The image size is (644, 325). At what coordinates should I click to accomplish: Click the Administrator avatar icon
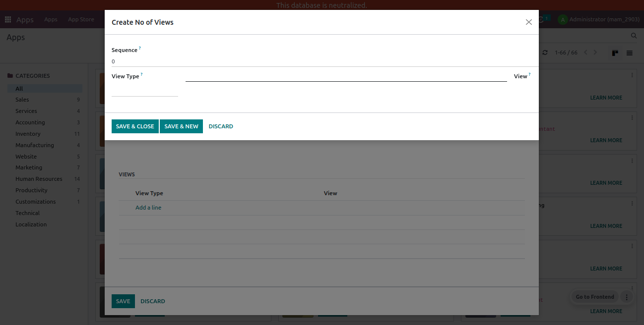562,19
